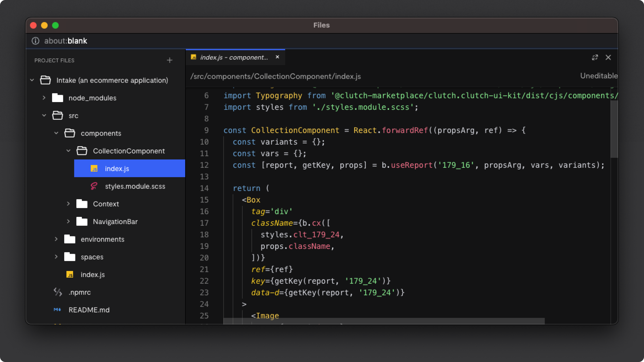644x362 pixels.
Task: Click the info icon beside about:blank
Action: pos(36,41)
